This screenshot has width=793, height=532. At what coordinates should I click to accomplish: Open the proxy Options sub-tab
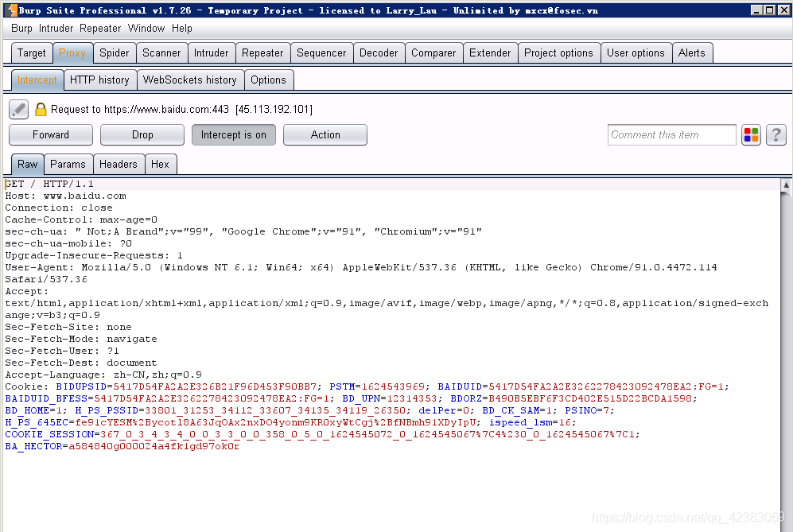coord(268,80)
